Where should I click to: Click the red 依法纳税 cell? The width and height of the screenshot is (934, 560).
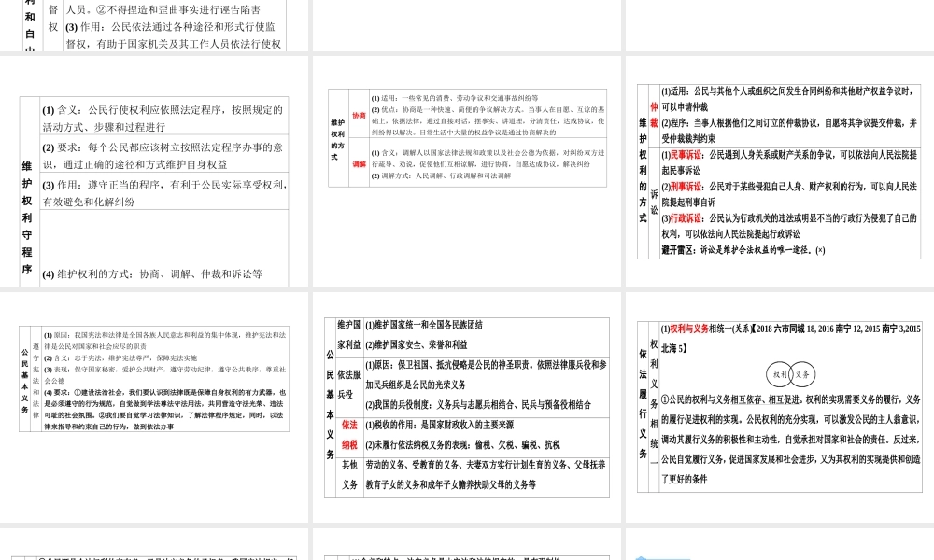[349, 434]
